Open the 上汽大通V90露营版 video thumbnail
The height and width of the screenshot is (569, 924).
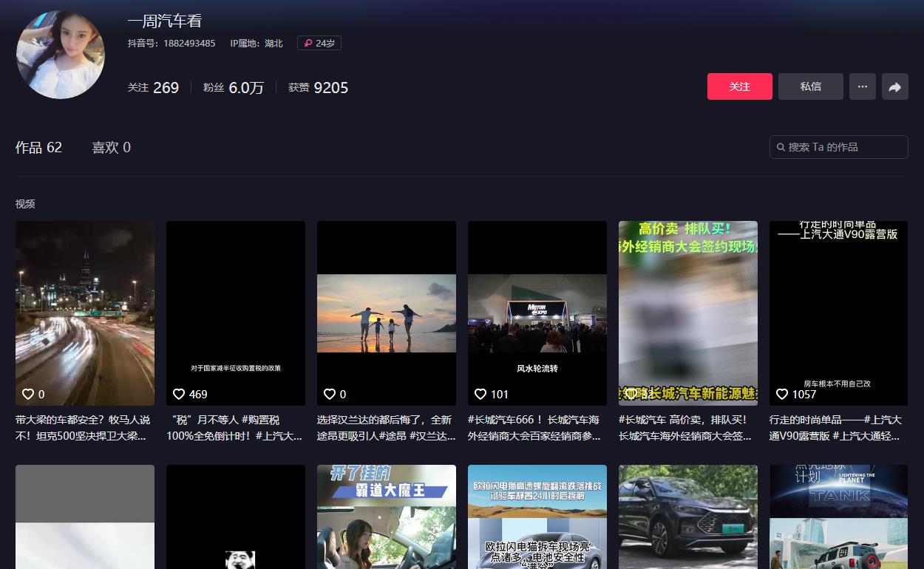(x=838, y=313)
